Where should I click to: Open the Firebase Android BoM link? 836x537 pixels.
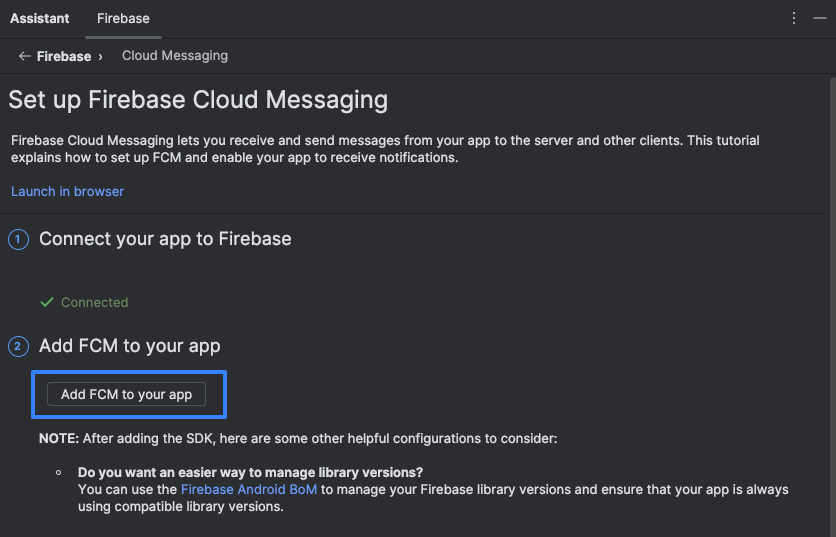[x=249, y=490]
